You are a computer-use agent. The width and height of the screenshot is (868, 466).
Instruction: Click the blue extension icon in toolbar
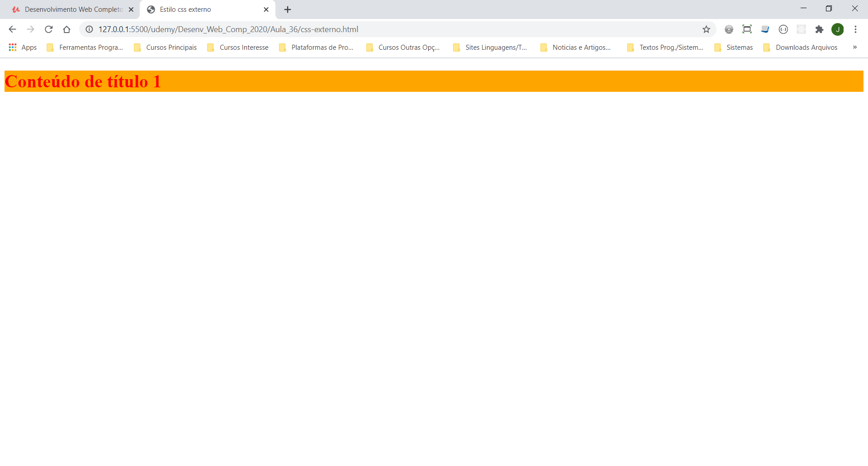[x=765, y=29]
